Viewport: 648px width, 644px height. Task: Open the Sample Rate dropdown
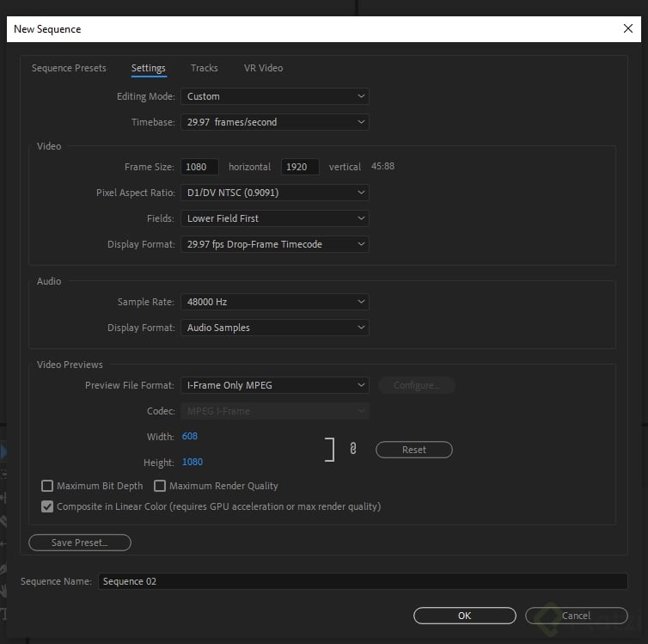[275, 302]
